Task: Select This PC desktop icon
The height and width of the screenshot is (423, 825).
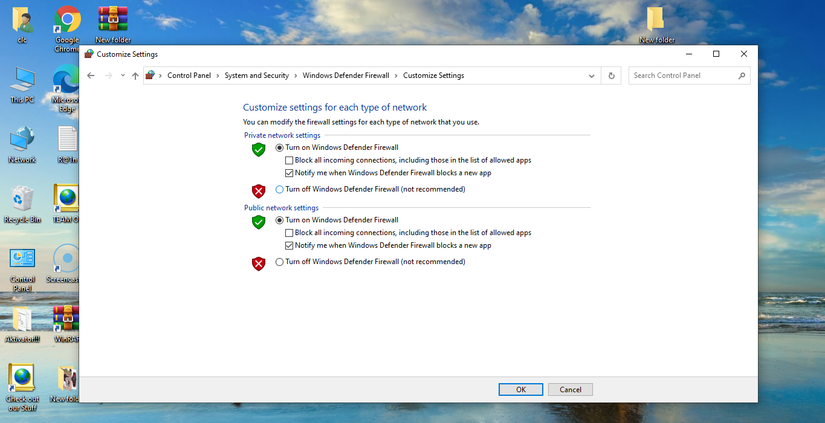Action: coord(22,85)
